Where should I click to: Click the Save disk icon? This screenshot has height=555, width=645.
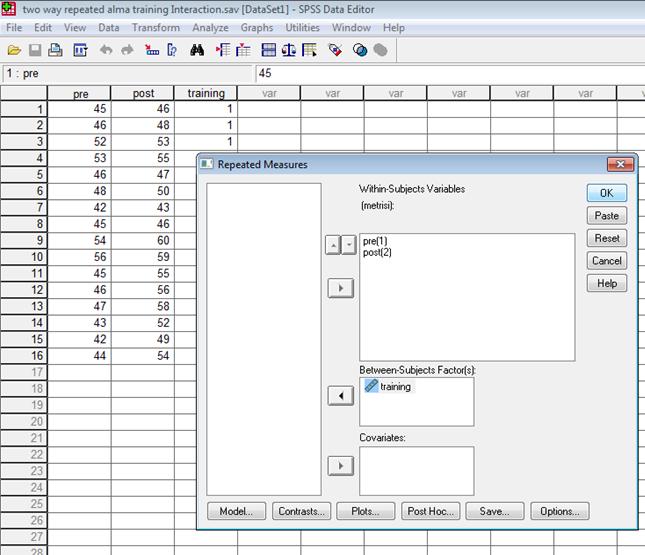pyautogui.click(x=35, y=50)
